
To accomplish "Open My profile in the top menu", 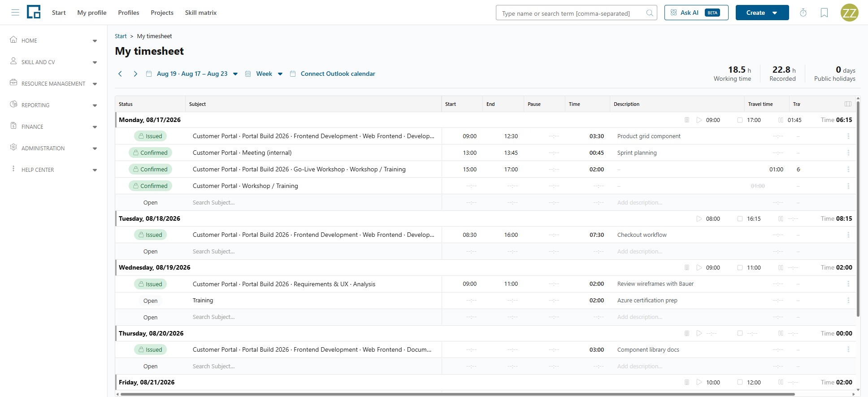I will coord(92,13).
